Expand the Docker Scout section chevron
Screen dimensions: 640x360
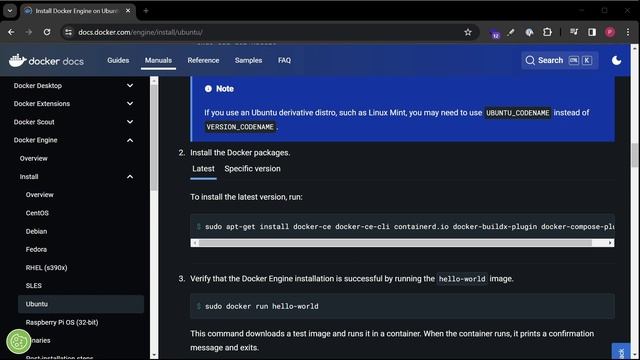130,122
